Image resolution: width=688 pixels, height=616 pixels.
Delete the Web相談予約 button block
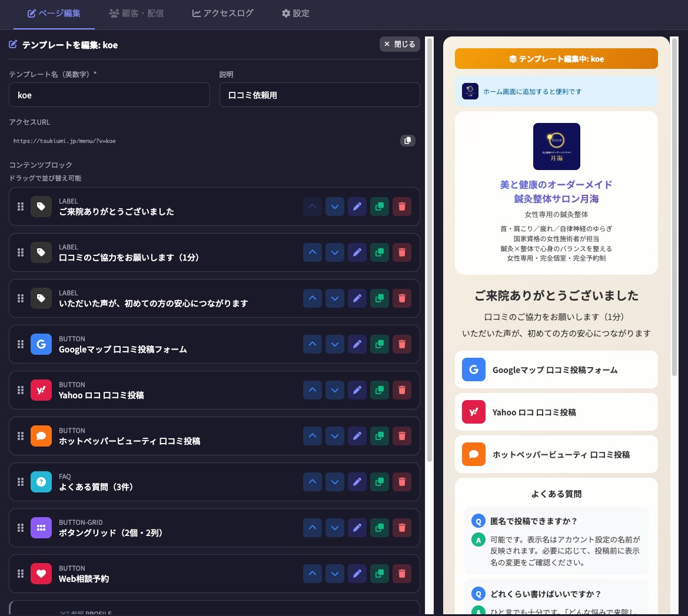(x=402, y=574)
